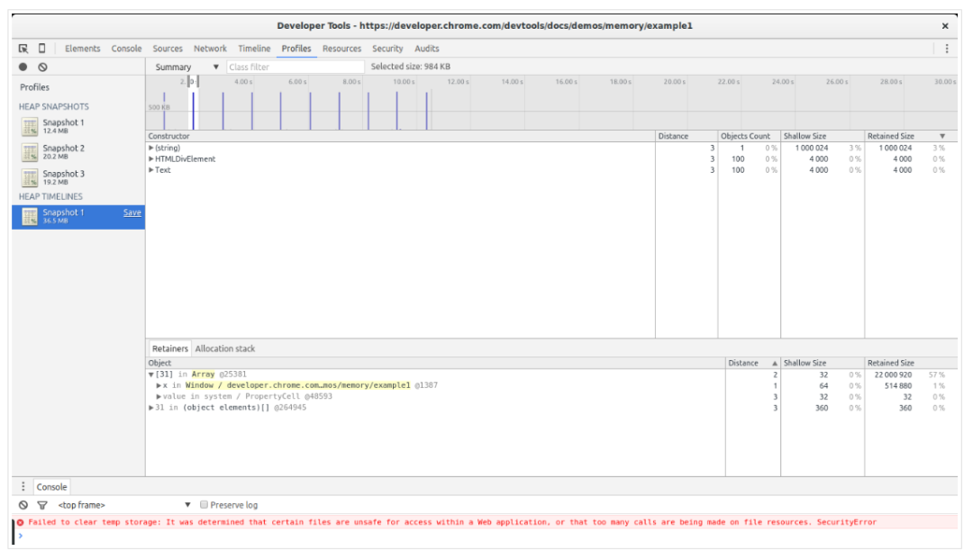Click the 22 000 920 retained size value
The height and width of the screenshot is (560, 973).
point(893,375)
